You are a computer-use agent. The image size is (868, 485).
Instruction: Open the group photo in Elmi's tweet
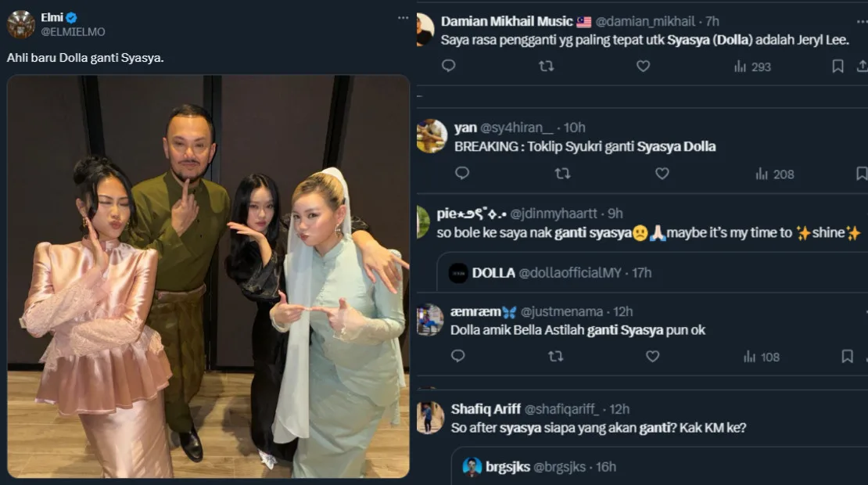(208, 276)
